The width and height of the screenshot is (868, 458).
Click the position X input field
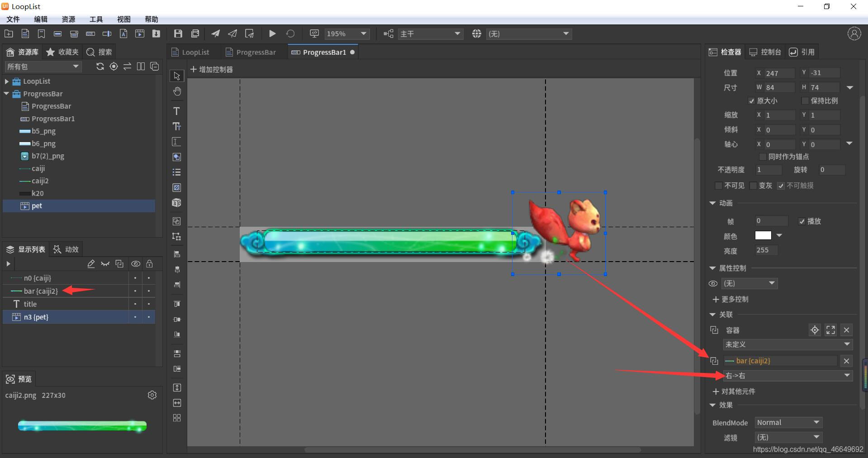[779, 73]
